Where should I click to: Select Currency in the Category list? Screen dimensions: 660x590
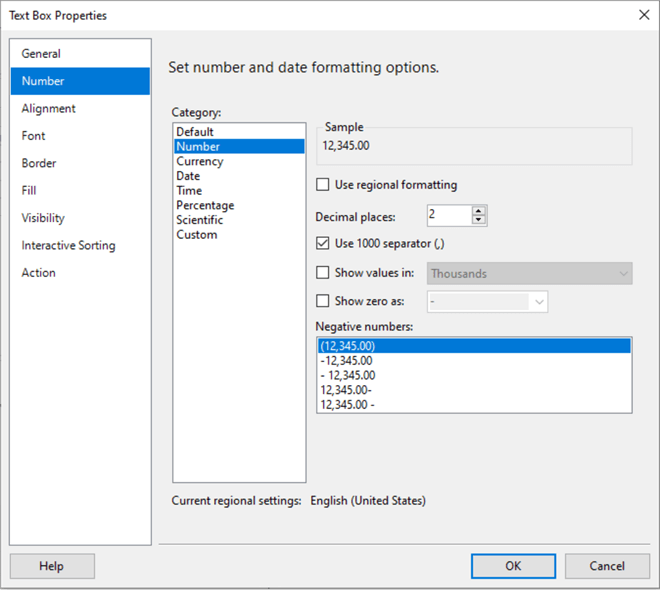[200, 161]
